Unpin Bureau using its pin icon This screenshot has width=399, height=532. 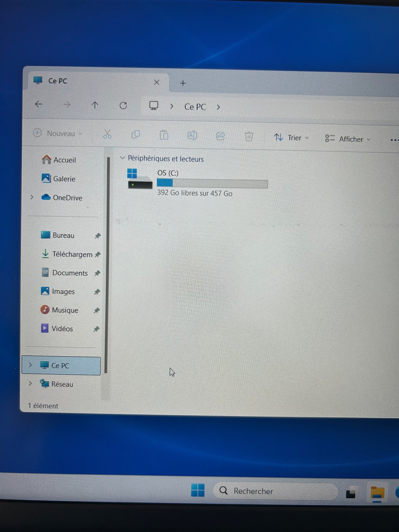pos(97,236)
